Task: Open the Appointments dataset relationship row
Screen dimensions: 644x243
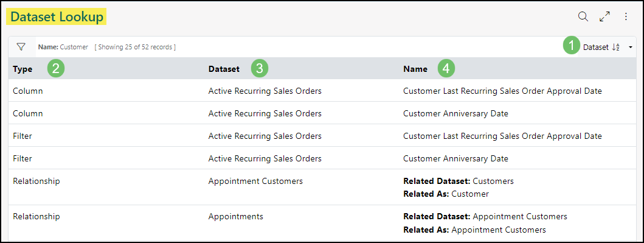Action: tap(322, 223)
